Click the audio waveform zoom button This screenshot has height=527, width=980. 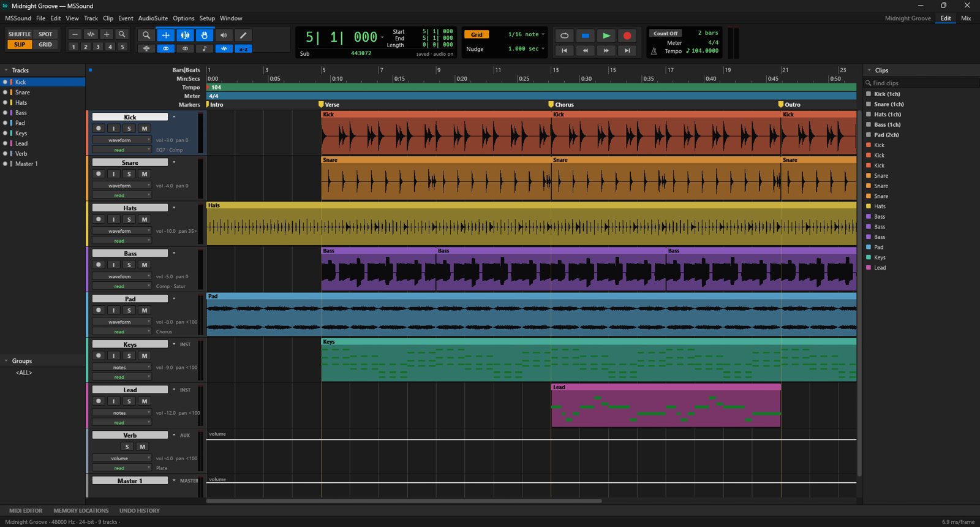tap(91, 34)
